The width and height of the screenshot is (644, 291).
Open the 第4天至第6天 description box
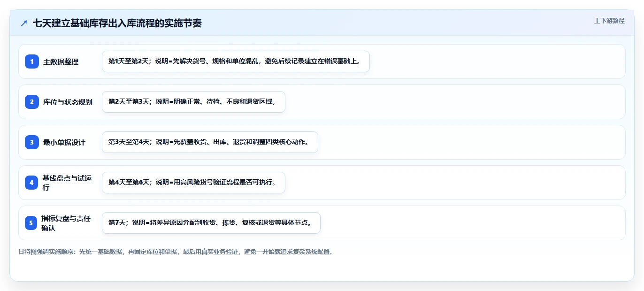tap(193, 183)
